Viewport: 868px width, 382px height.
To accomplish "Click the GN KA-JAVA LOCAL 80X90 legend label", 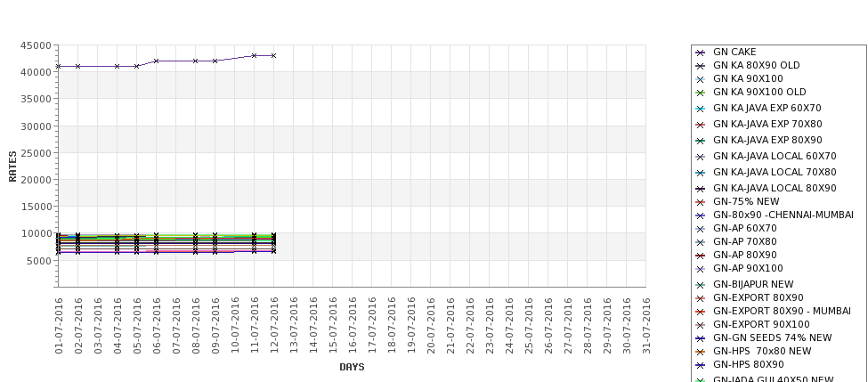I will [775, 188].
